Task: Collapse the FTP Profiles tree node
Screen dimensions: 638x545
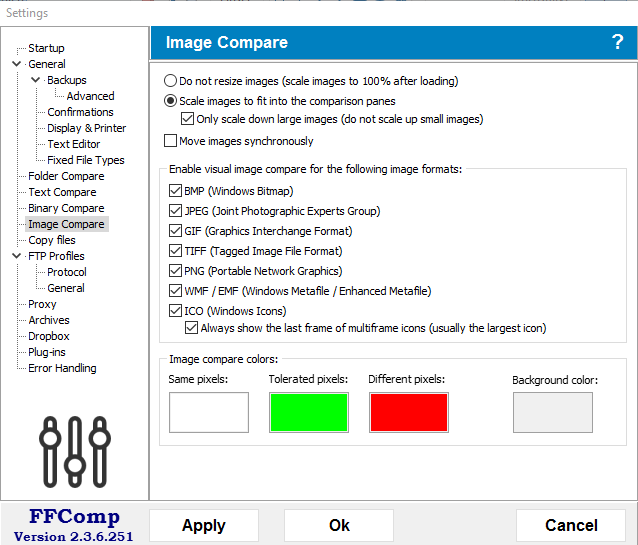Action: click(17, 256)
